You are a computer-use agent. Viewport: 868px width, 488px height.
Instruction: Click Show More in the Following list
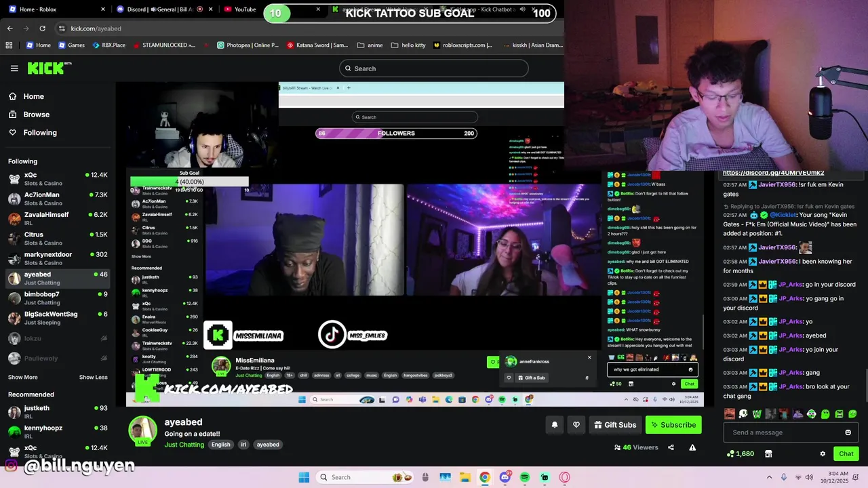click(23, 377)
